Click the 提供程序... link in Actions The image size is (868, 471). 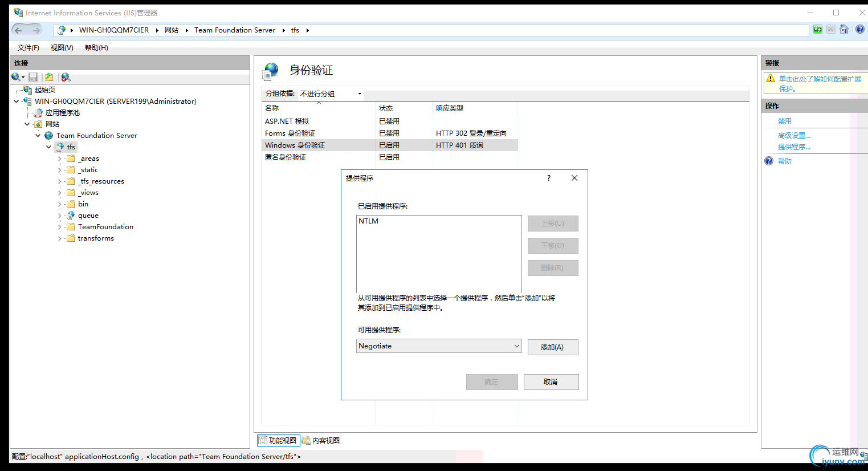point(794,147)
